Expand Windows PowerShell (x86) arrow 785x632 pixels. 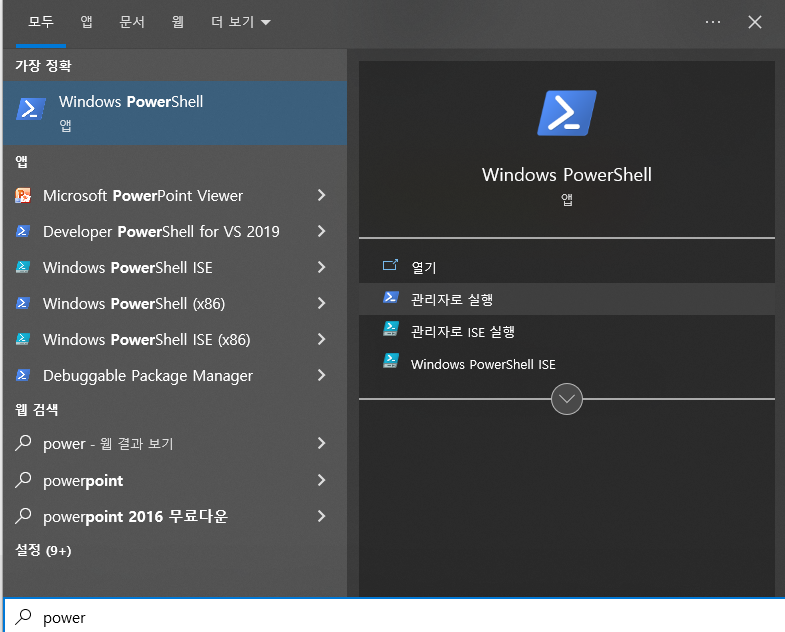click(321, 303)
